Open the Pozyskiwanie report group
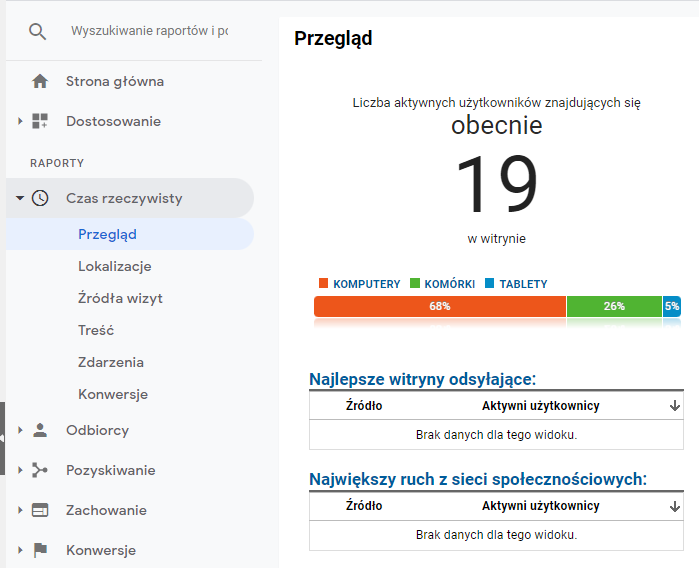Screen dimensions: 699x568 pos(111,470)
